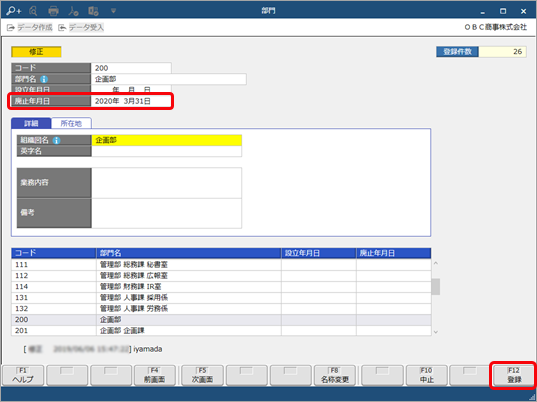Open データ作成 in the toolbar
537x402 pixels.
click(x=30, y=27)
